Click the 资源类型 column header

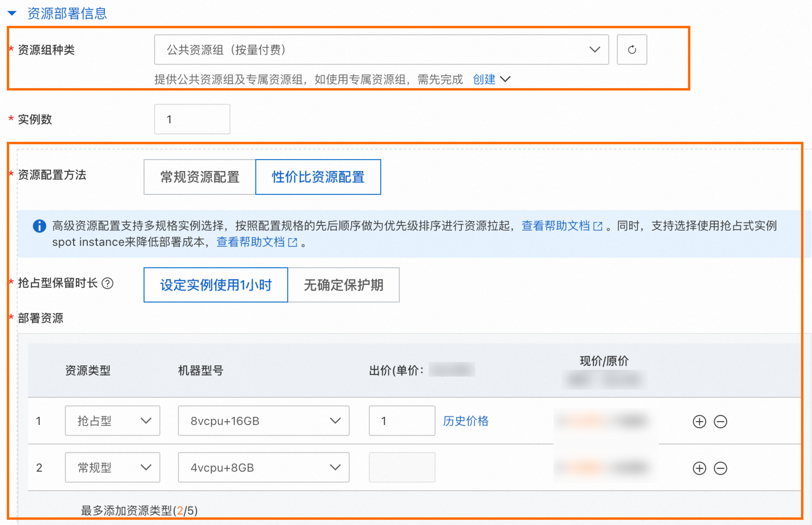click(x=88, y=371)
